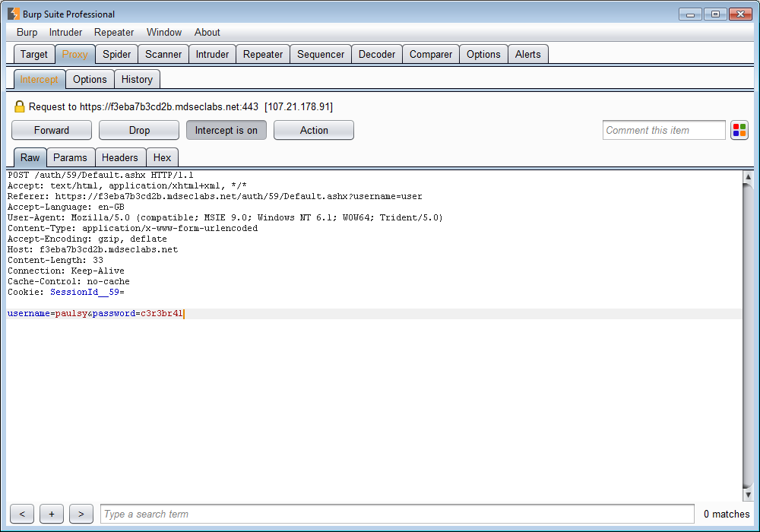The image size is (760, 532).
Task: Minimize the Burp Suite window
Action: point(690,14)
